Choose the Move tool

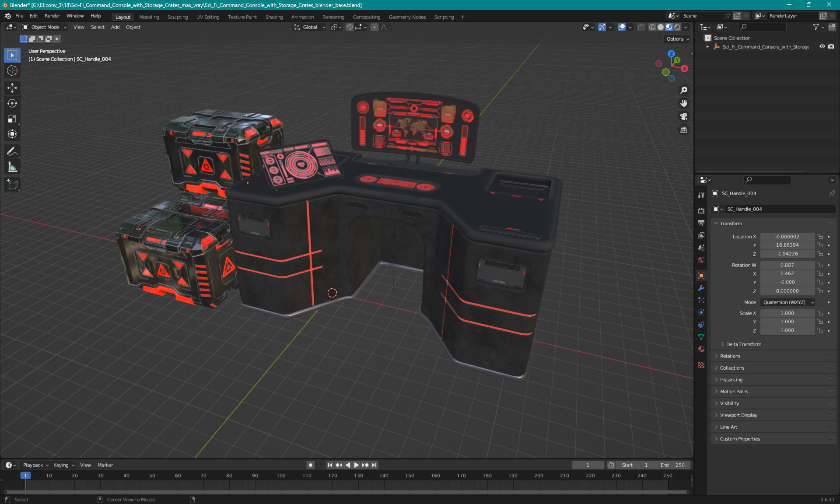[12, 88]
